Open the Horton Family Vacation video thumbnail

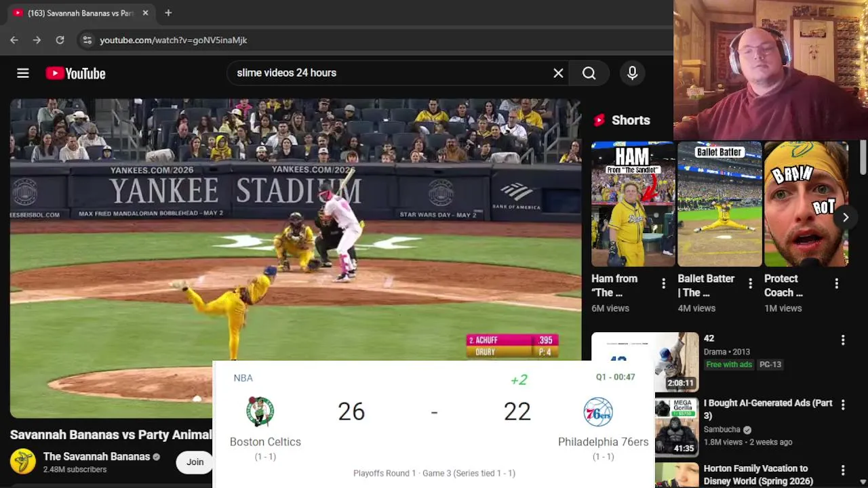(x=677, y=474)
